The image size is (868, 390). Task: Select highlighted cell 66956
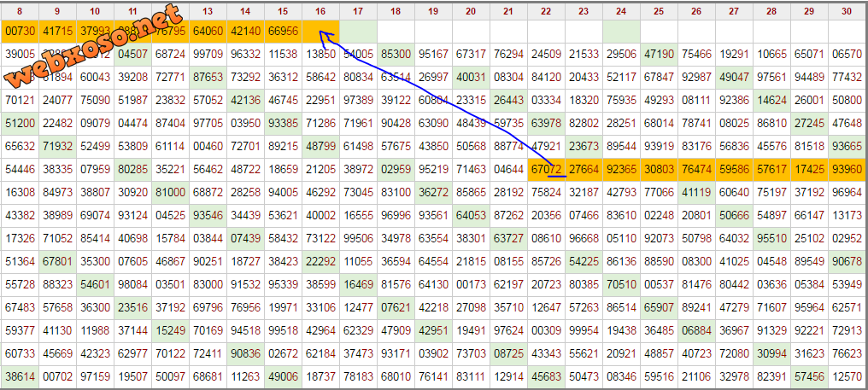283,32
